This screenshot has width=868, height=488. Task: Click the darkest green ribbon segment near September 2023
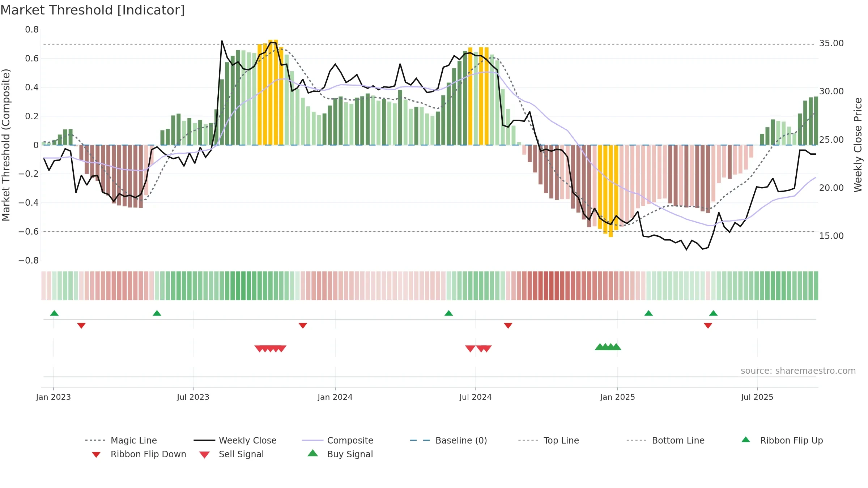tap(243, 286)
